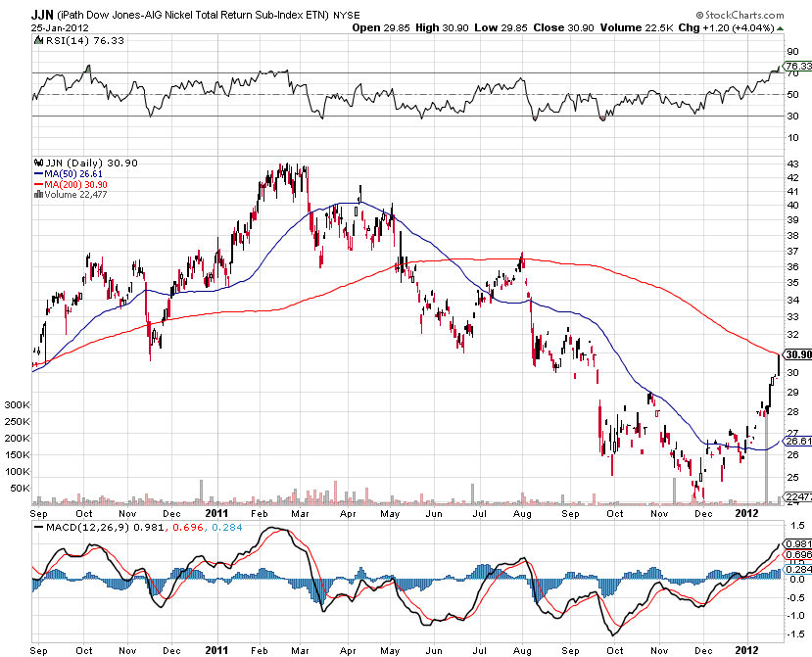Click the Open 29.85 header value

[381, 27]
